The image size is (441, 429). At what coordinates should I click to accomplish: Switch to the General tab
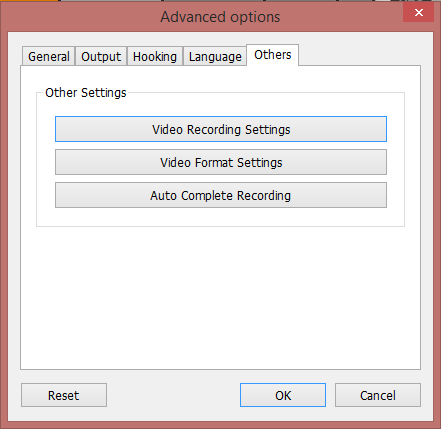(49, 56)
